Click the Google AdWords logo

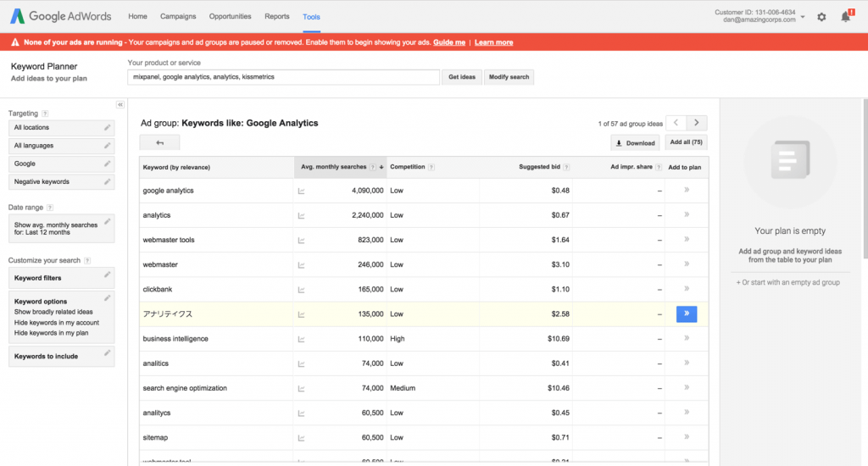pyautogui.click(x=61, y=16)
